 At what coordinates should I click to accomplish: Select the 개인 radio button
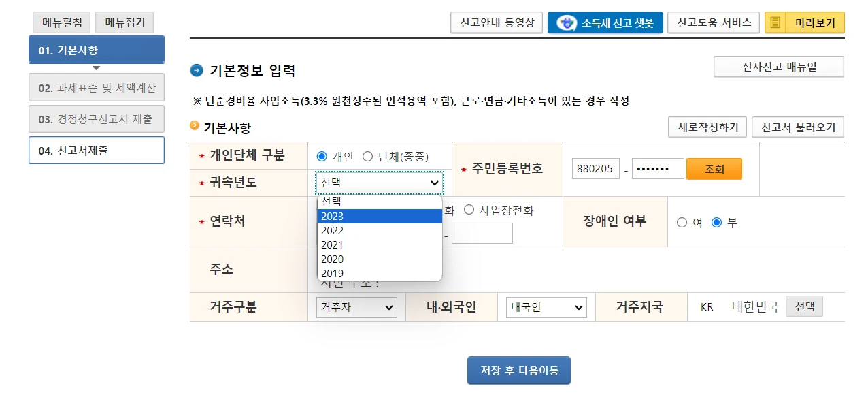[322, 156]
